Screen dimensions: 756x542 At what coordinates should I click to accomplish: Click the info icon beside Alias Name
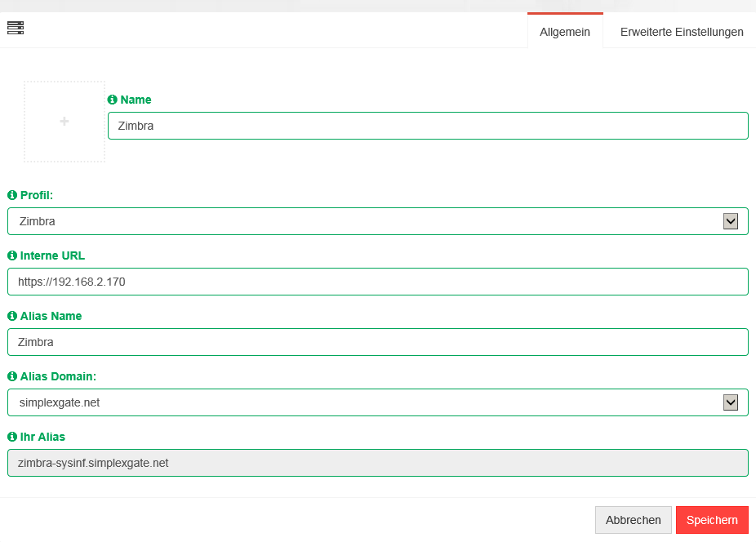click(12, 316)
